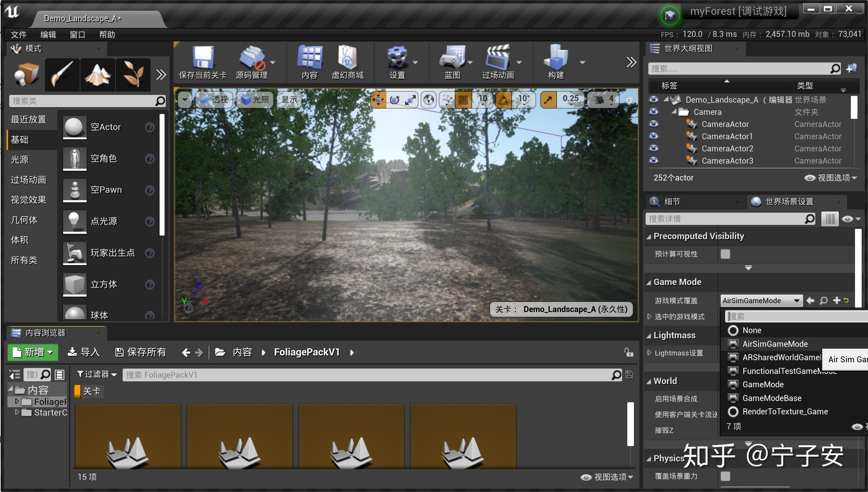Open the 窗口 menu
868x492 pixels.
(x=77, y=35)
